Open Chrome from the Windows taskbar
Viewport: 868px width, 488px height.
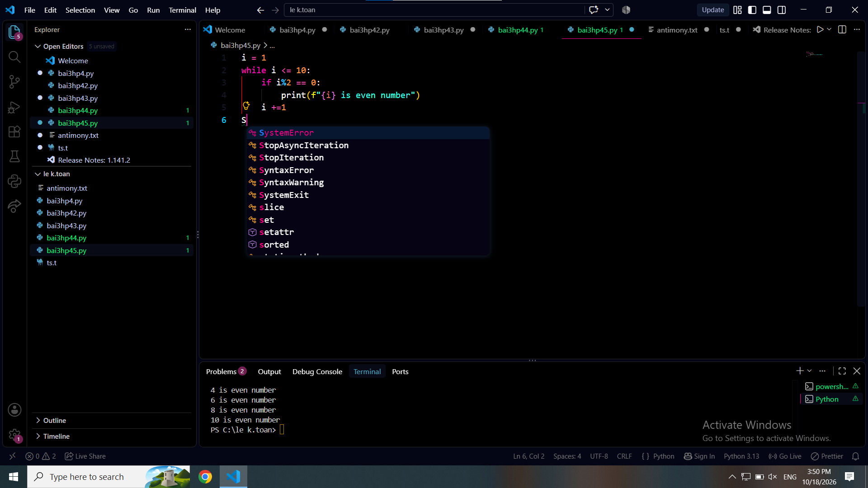pos(205,477)
